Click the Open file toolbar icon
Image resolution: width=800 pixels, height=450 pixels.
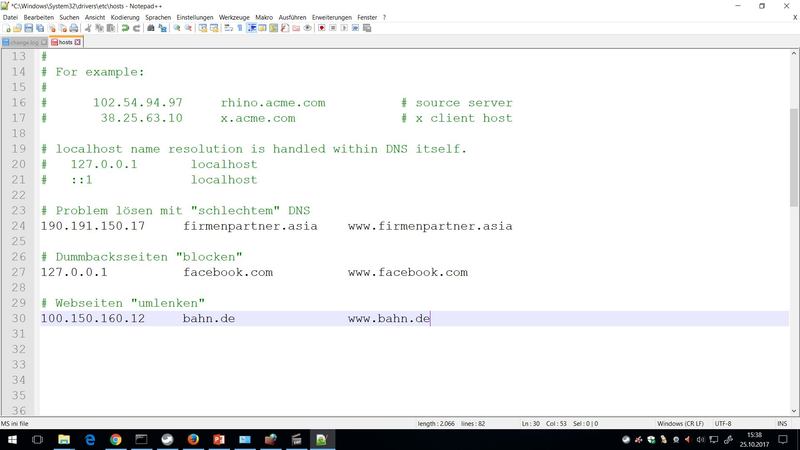[17, 28]
